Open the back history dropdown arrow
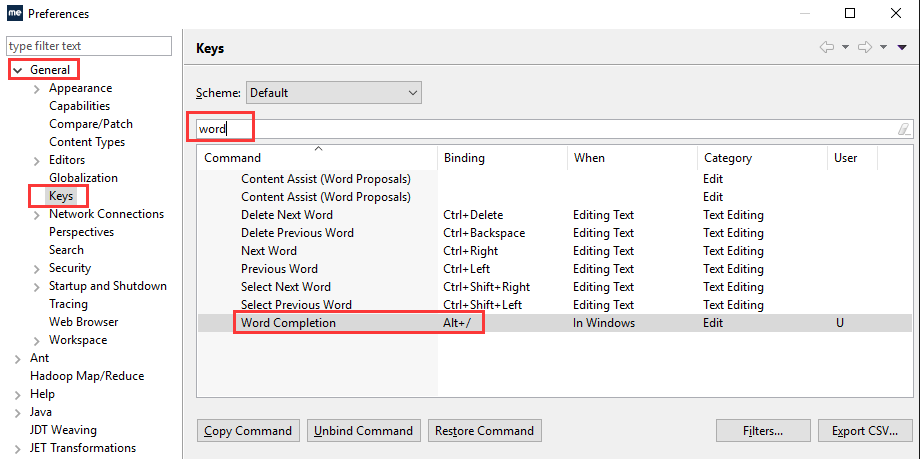Screen dimensions: 920x459 pyautogui.click(x=845, y=47)
